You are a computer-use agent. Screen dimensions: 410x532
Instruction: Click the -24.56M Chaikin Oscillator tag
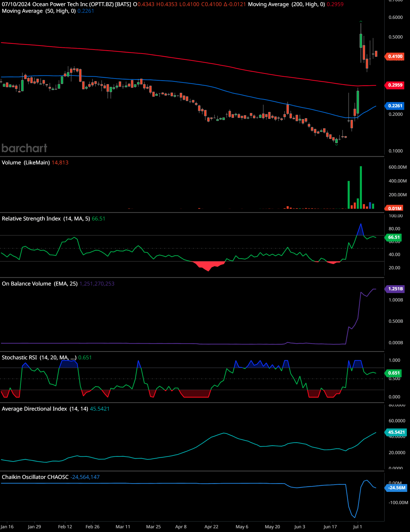click(x=396, y=488)
